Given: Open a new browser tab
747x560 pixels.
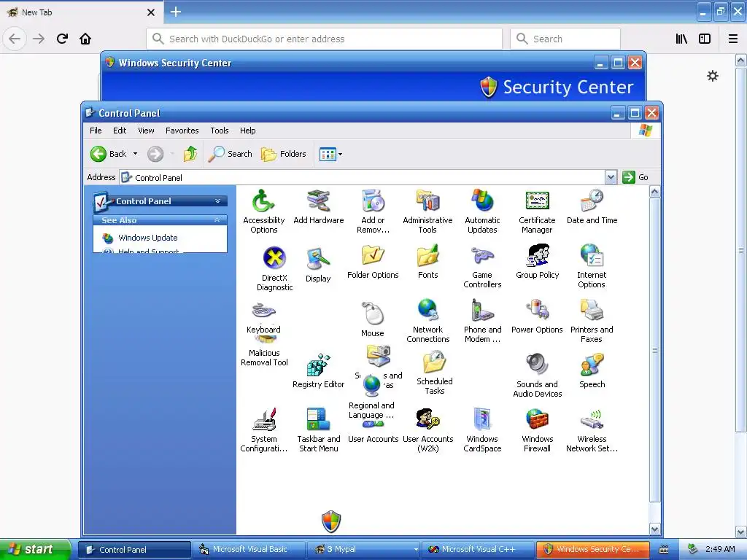Looking at the screenshot, I should point(175,12).
